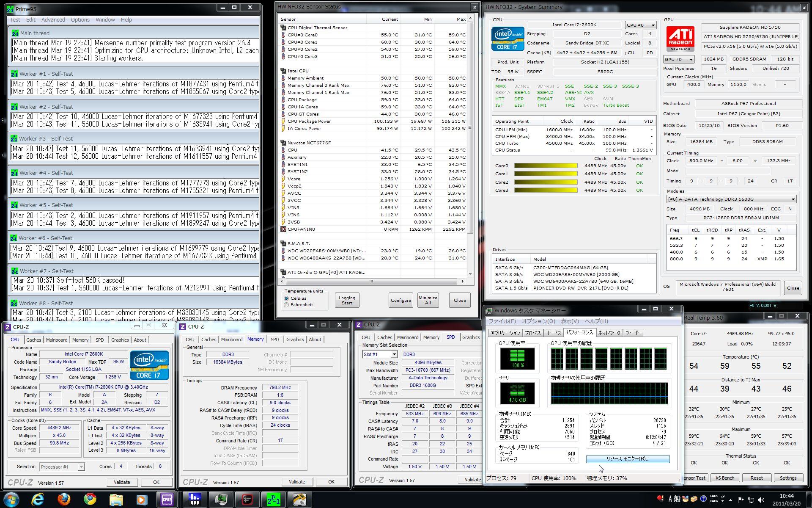Click the XS Bench button in Real Temp
This screenshot has width=812, height=508.
pos(724,478)
